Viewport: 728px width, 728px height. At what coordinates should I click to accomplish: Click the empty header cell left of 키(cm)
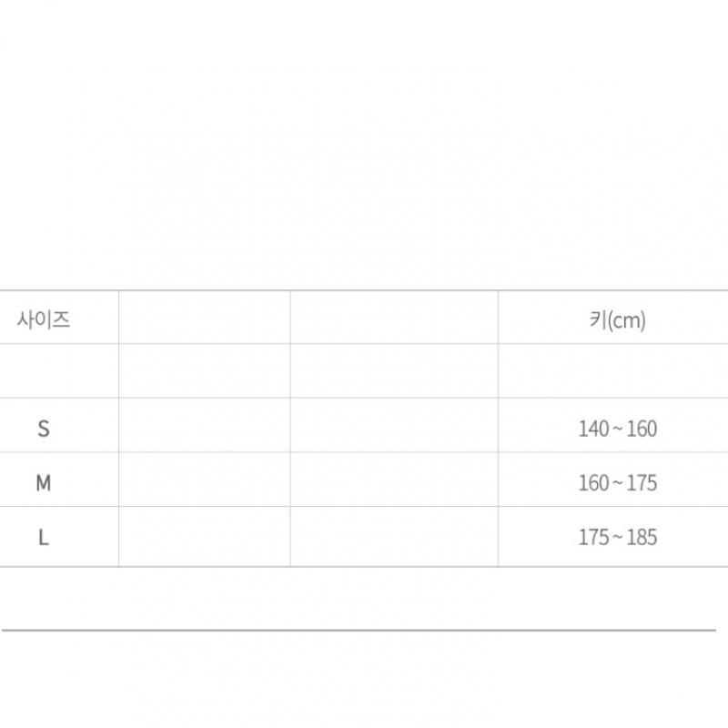(394, 318)
